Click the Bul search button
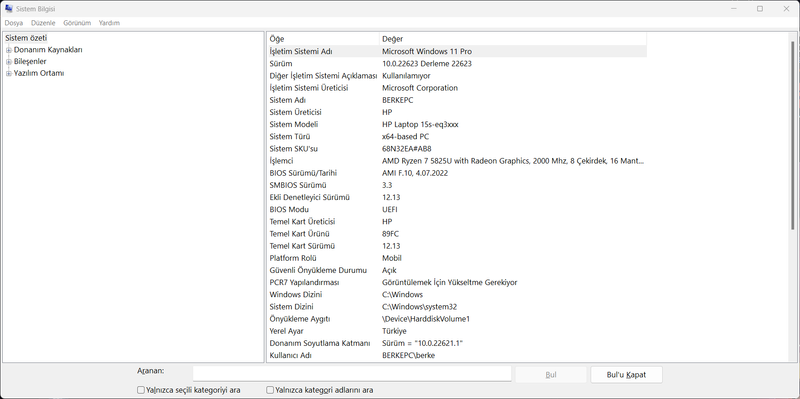This screenshot has width=800, height=399. click(551, 375)
